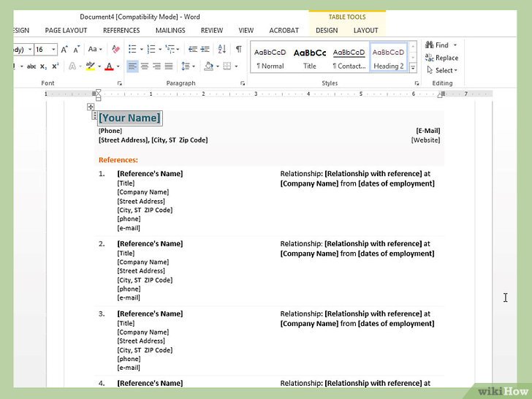Viewport: 532px width, 399px height.
Task: Click the table move handle icon
Action: tap(91, 107)
